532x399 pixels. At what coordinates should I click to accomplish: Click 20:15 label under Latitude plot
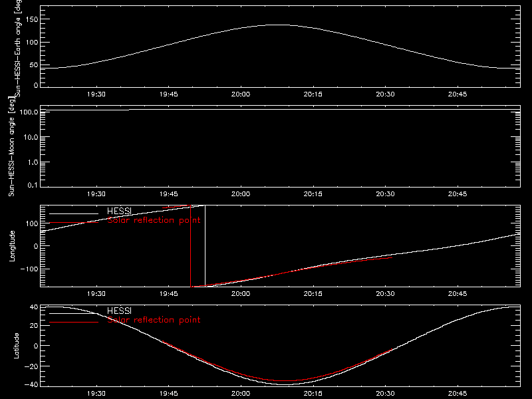pos(313,394)
